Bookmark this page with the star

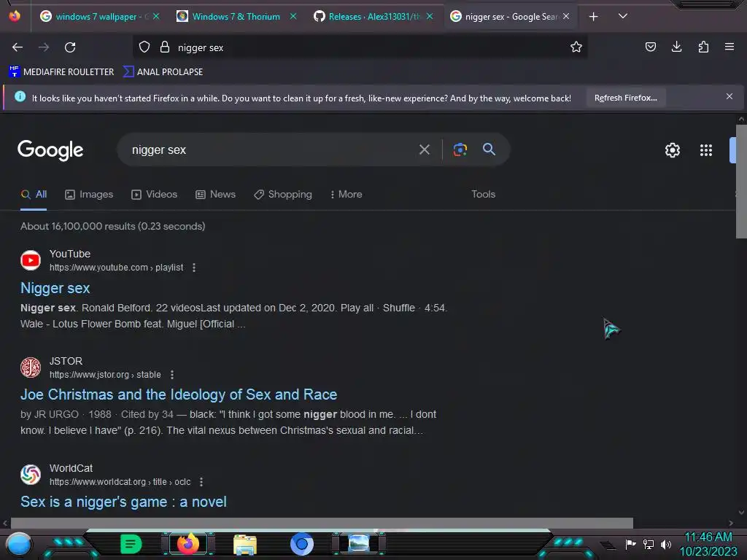[576, 47]
